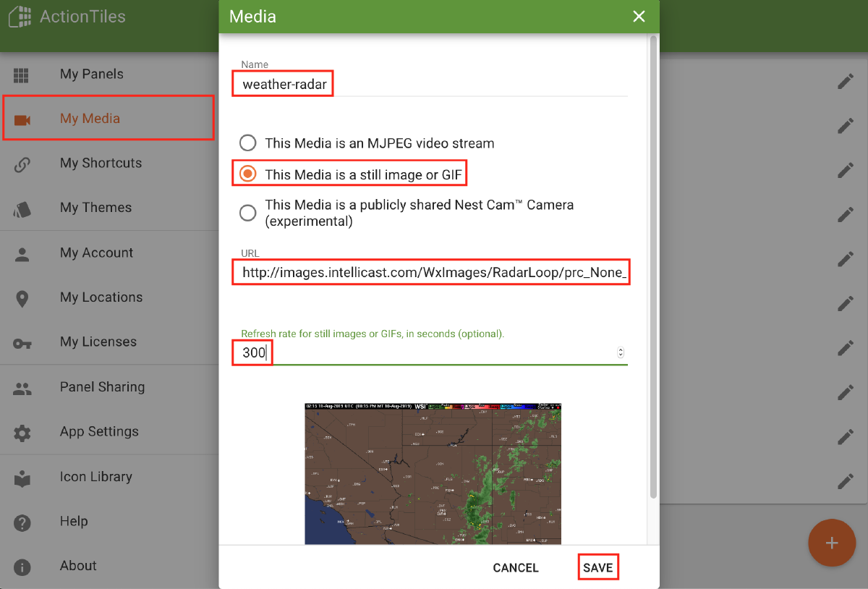868x589 pixels.
Task: Click the My Licenses key icon
Action: click(x=22, y=343)
